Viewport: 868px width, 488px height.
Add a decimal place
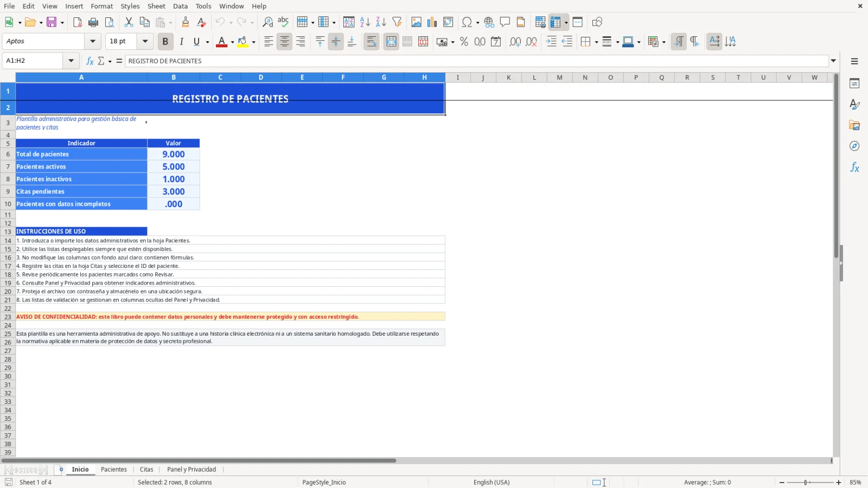coord(515,42)
